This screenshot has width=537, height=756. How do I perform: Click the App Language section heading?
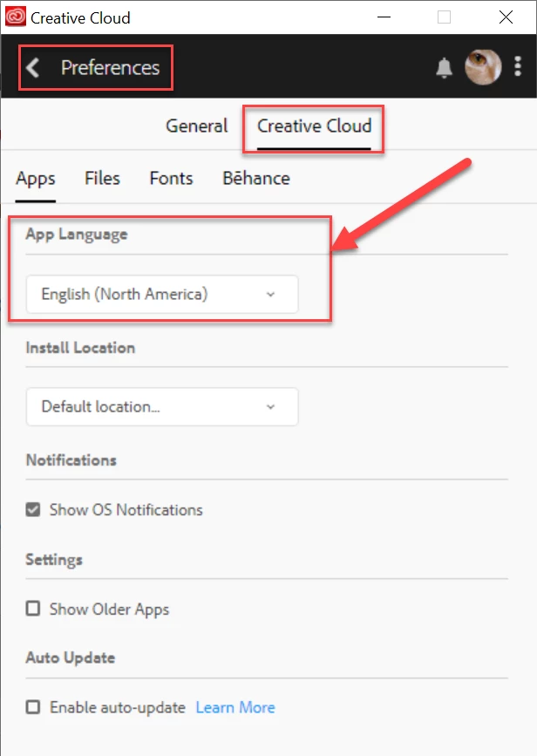coord(77,235)
